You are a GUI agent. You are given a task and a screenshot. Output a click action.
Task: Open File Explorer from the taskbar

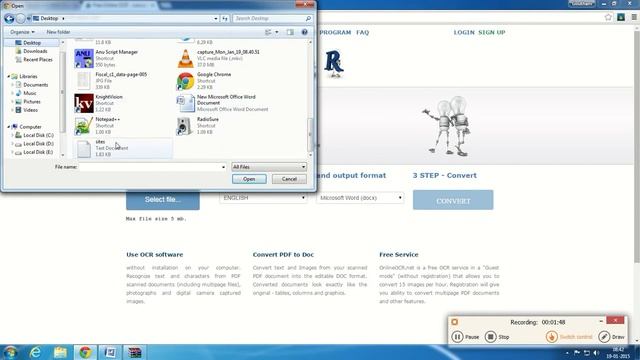[x=60, y=352]
